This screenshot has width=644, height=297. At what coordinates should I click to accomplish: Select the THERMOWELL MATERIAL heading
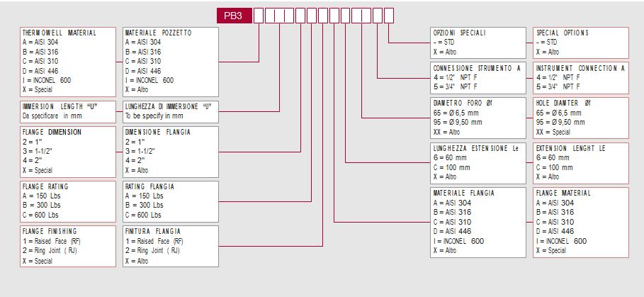59,33
